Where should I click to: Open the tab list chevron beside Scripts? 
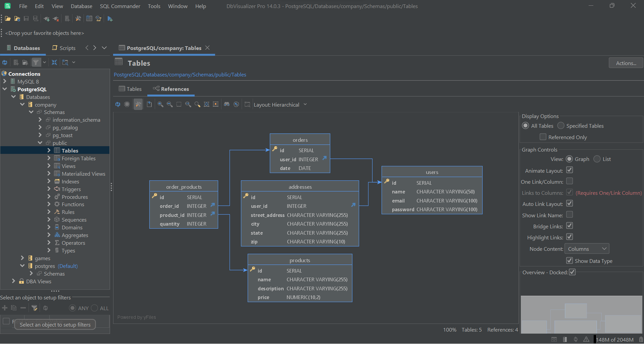(x=104, y=48)
